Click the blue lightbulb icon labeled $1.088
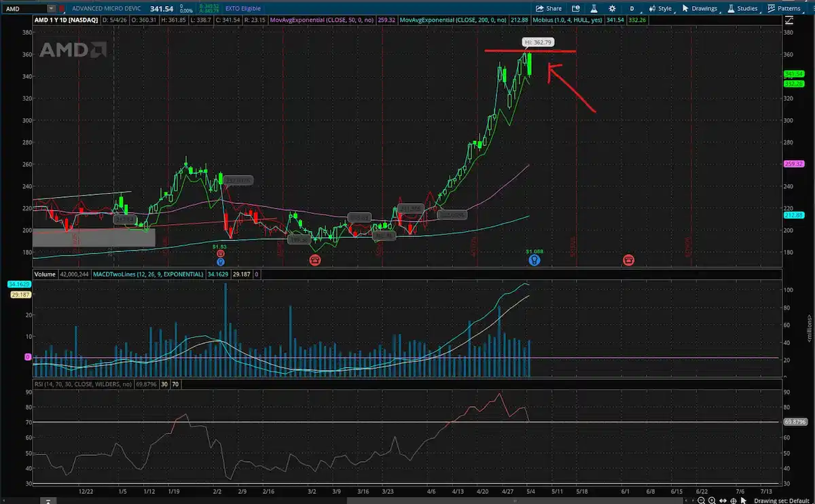The height and width of the screenshot is (504, 815). (535, 260)
